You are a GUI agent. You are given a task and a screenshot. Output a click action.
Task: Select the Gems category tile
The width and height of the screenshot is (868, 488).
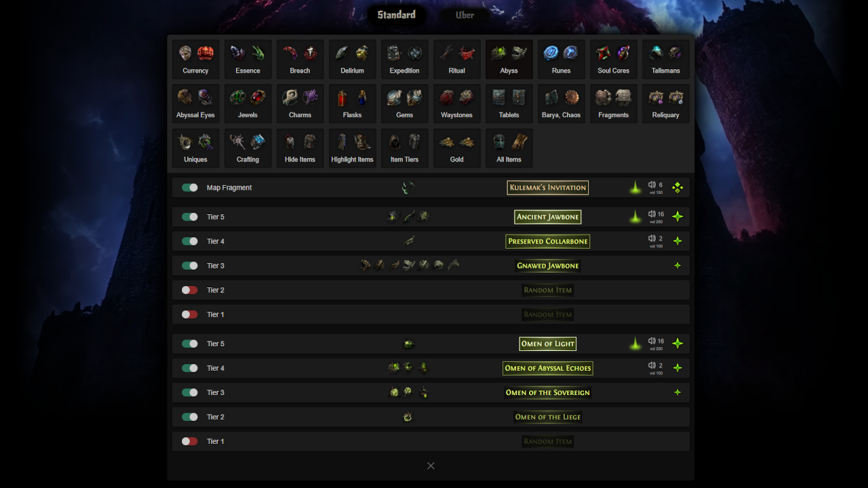[x=404, y=104]
